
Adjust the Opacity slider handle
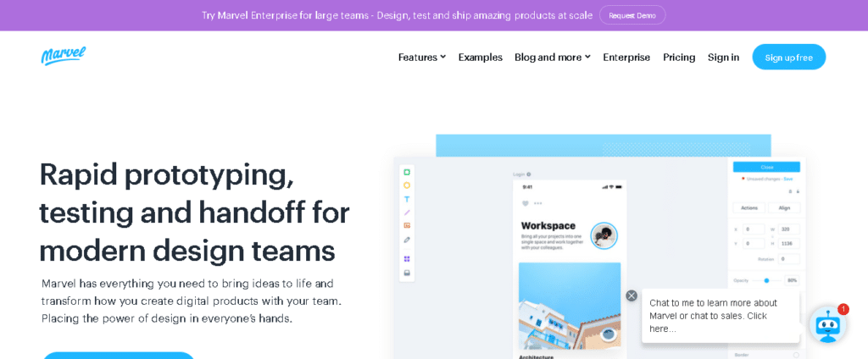(766, 280)
